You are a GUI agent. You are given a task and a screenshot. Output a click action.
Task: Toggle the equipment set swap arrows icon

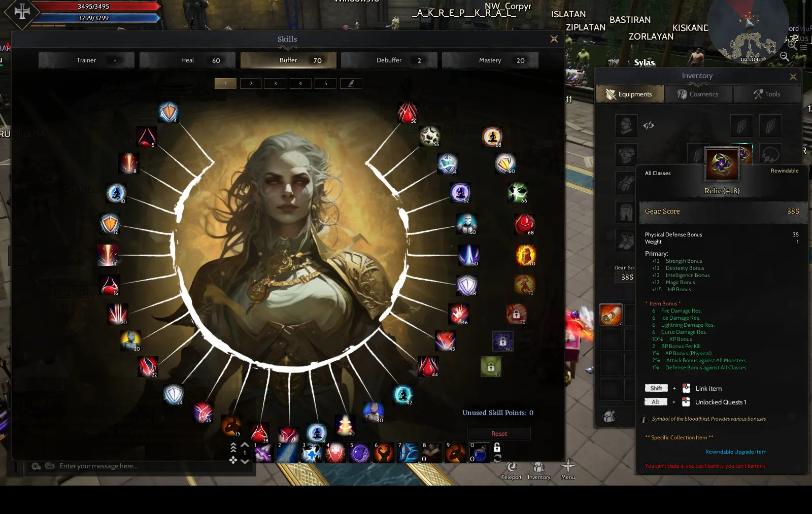[x=649, y=125]
